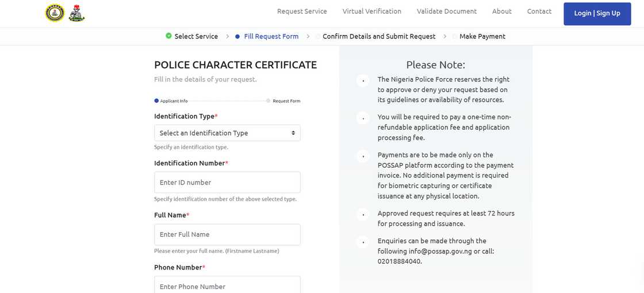Image resolution: width=644 pixels, height=293 pixels.
Task: Go to Virtual Verification page
Action: [x=371, y=11]
